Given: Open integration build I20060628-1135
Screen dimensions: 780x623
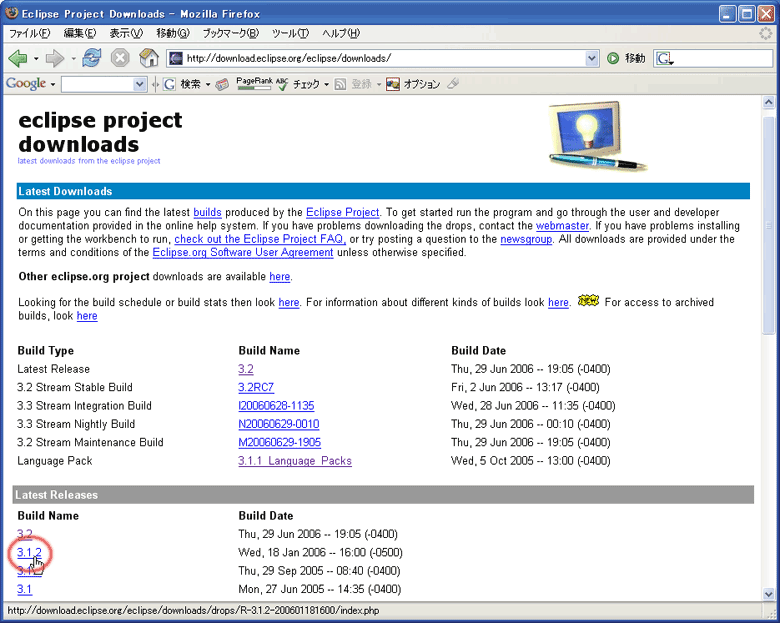Looking at the screenshot, I should 276,406.
